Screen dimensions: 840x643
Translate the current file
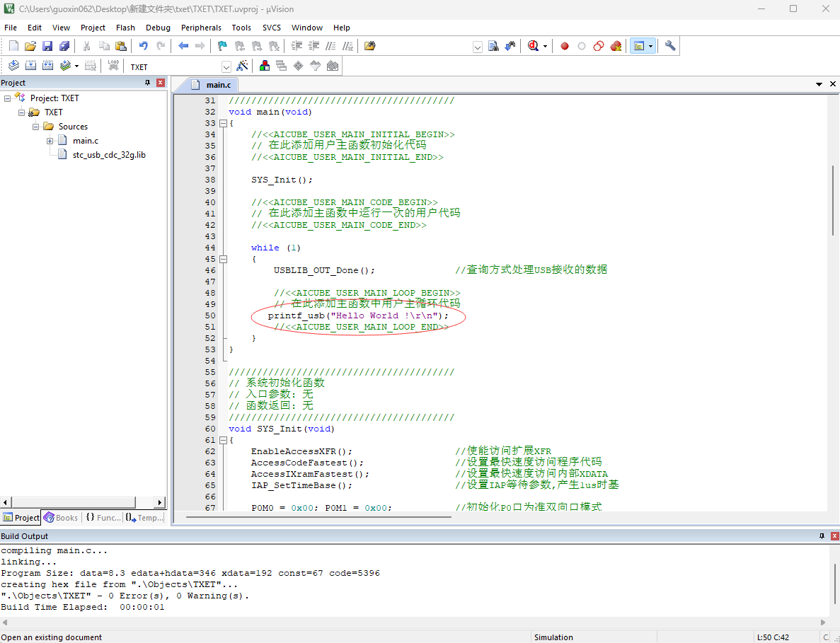click(14, 66)
